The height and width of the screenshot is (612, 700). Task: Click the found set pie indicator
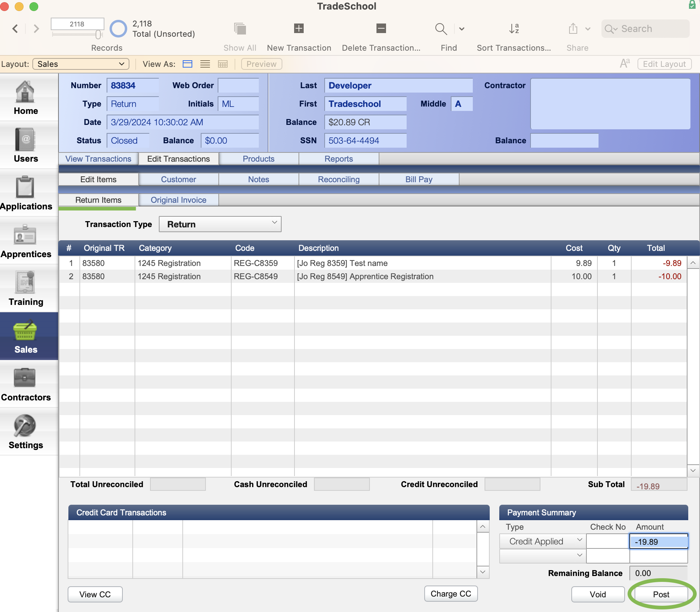tap(118, 29)
